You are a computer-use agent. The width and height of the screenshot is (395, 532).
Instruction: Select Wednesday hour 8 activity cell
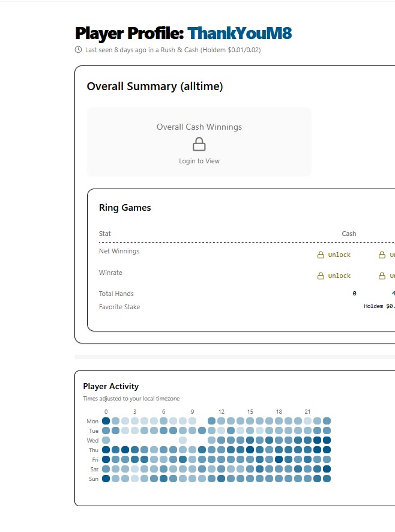click(183, 440)
